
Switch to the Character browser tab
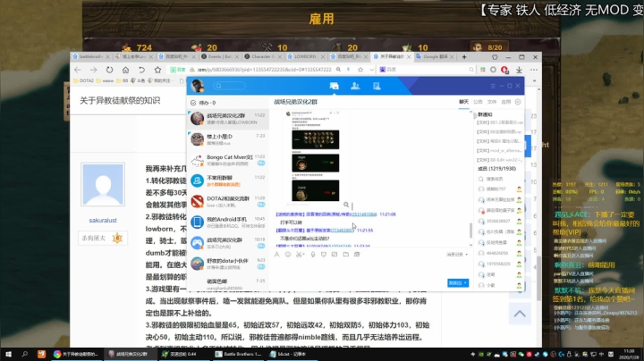point(263,56)
